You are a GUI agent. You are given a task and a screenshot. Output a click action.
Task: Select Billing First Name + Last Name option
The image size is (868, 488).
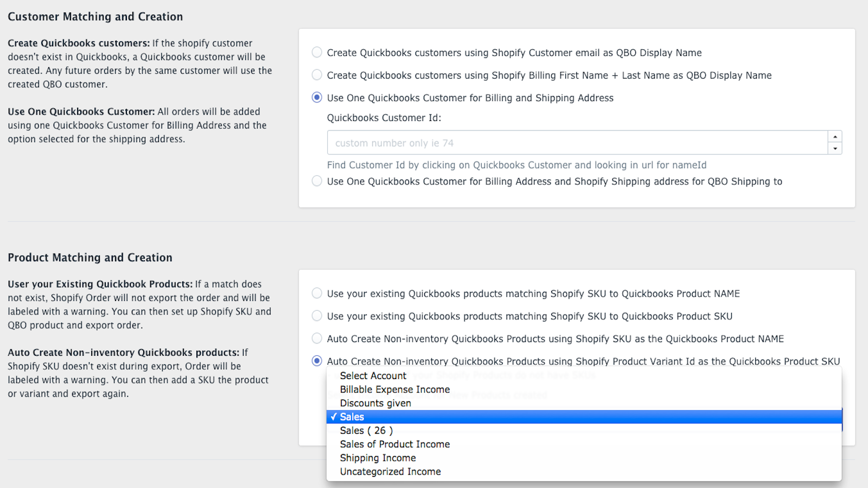(x=317, y=75)
